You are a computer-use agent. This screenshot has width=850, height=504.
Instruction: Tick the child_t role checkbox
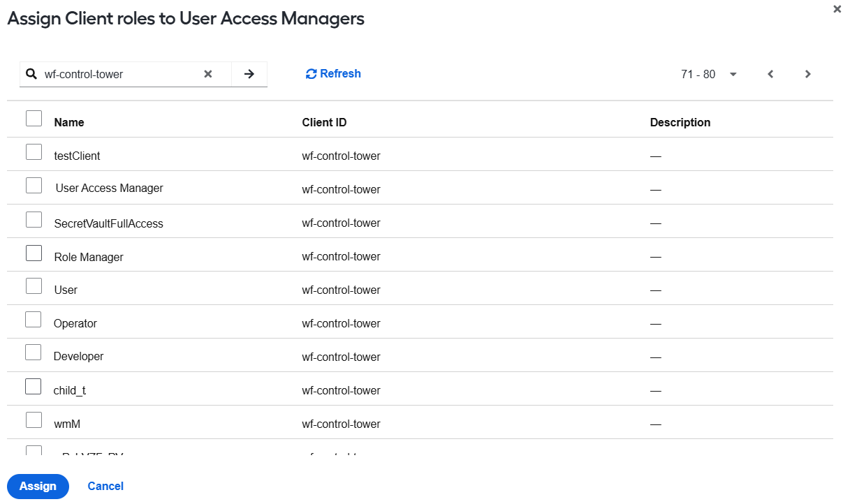pyautogui.click(x=33, y=386)
